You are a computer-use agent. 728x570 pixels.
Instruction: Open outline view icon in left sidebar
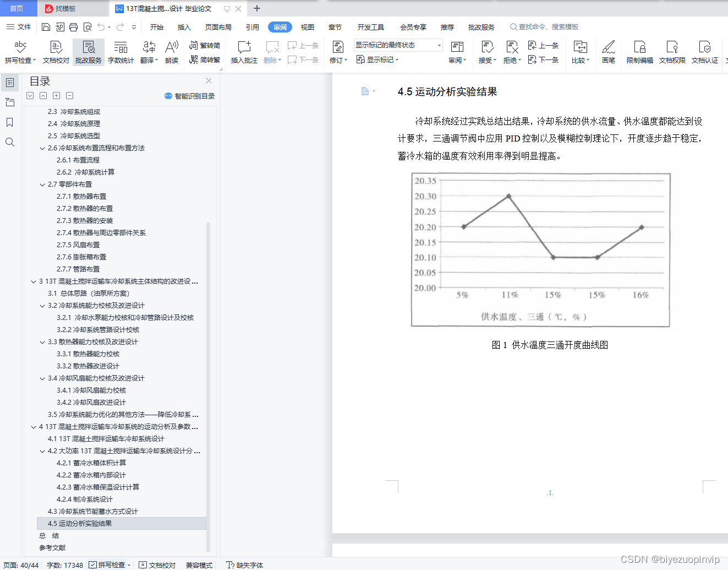coord(10,83)
